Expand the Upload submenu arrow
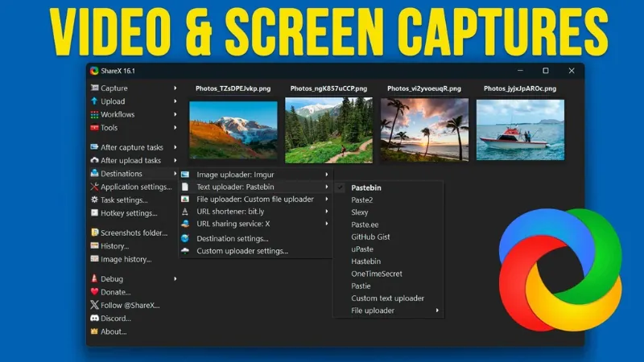Viewport: 644px width, 362px height. click(x=175, y=101)
